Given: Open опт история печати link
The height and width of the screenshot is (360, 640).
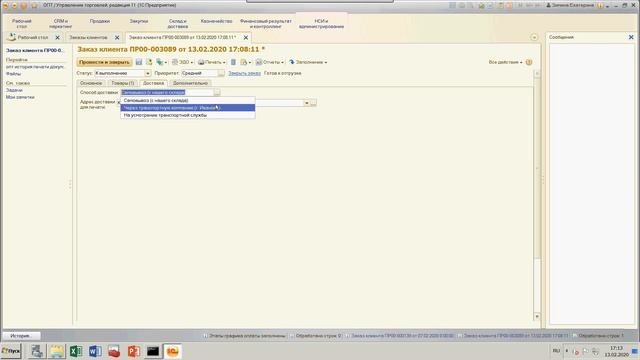Looking at the screenshot, I should tap(35, 67).
